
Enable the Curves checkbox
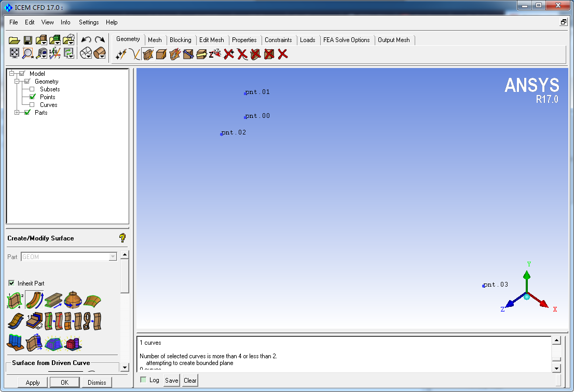[32, 105]
